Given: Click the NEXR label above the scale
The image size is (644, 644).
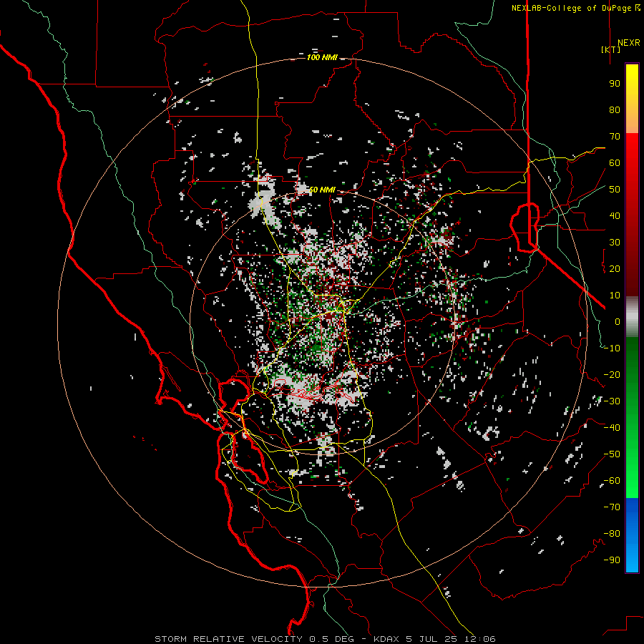Looking at the screenshot, I should (x=628, y=43).
